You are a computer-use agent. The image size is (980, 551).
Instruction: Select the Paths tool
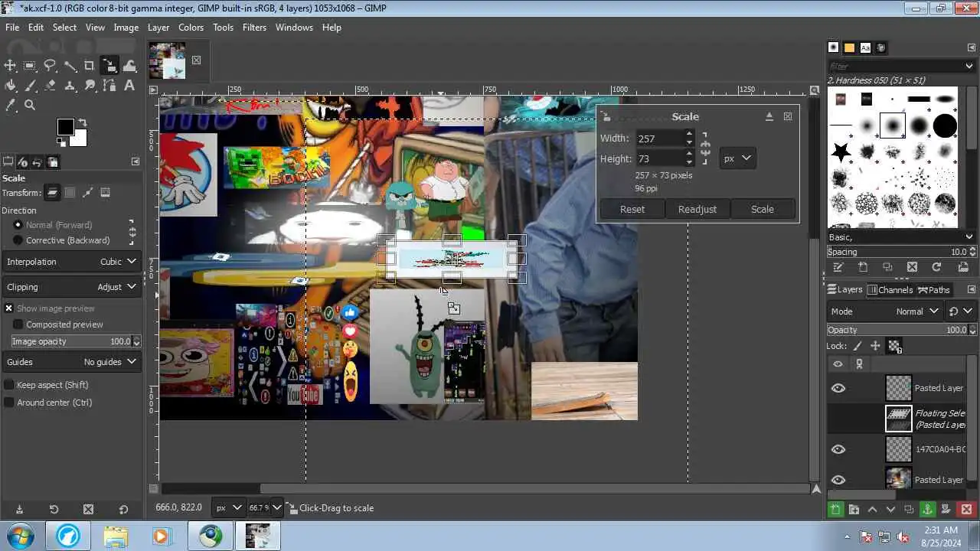[109, 86]
